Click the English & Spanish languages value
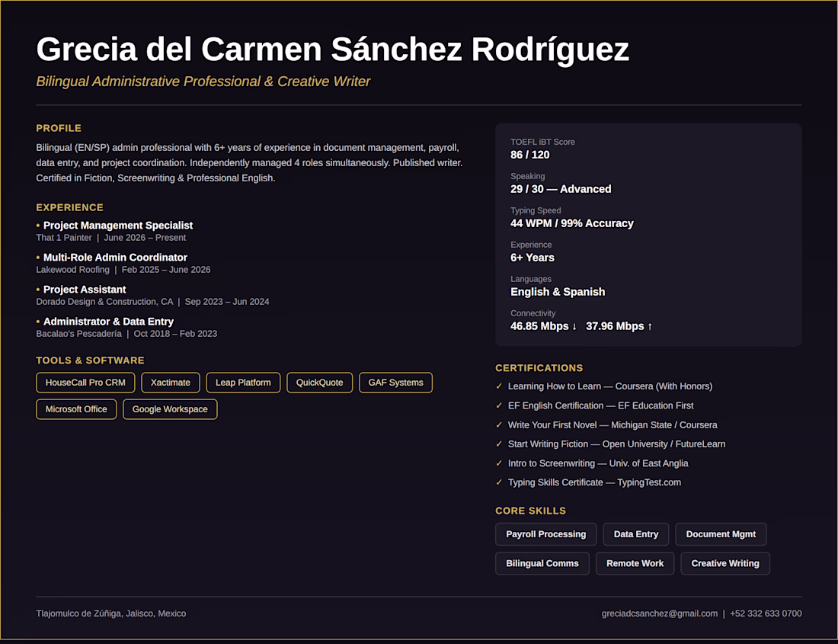 [x=558, y=292]
